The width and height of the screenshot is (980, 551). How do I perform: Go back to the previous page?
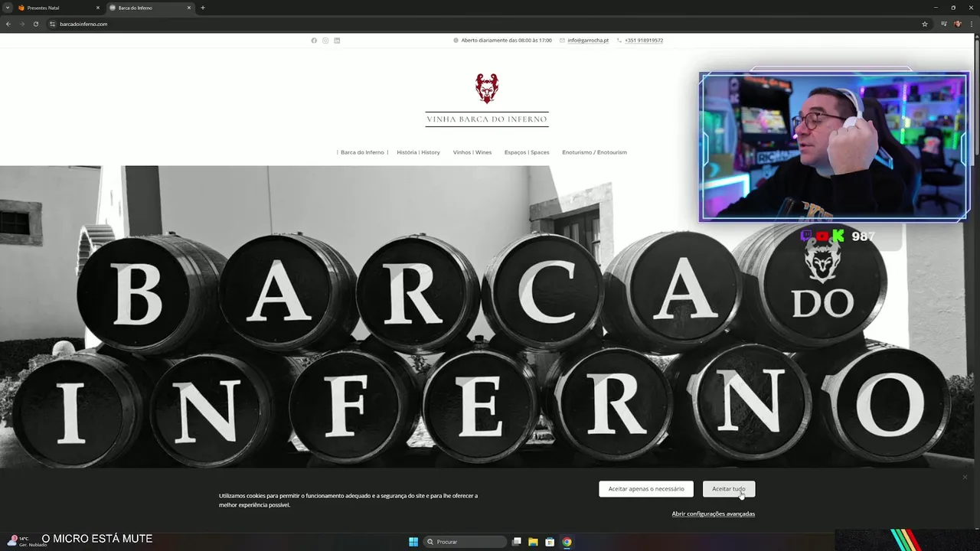8,24
